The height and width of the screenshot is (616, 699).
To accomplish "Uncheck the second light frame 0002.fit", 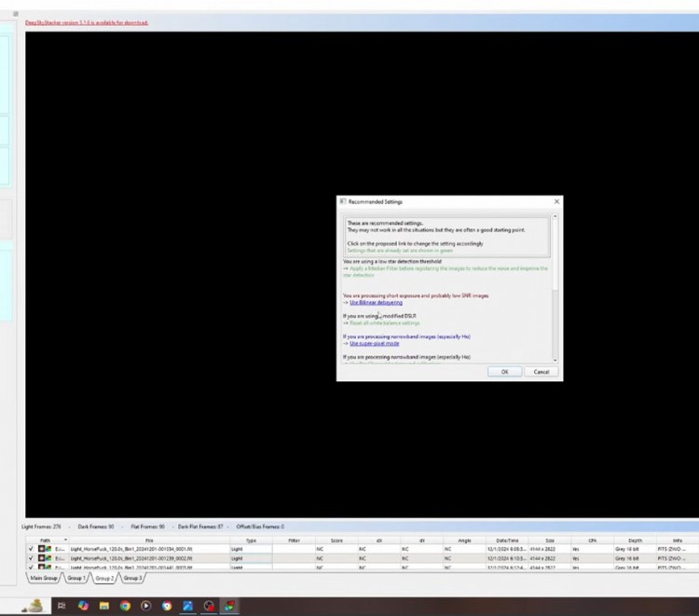I will point(31,558).
